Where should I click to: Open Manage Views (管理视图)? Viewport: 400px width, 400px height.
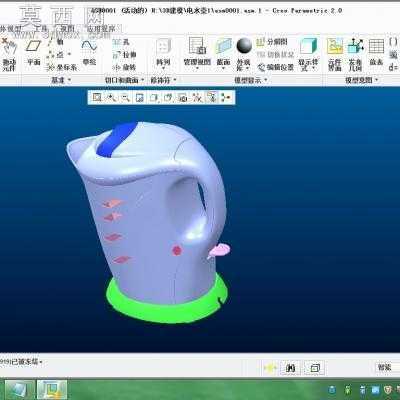pyautogui.click(x=197, y=53)
